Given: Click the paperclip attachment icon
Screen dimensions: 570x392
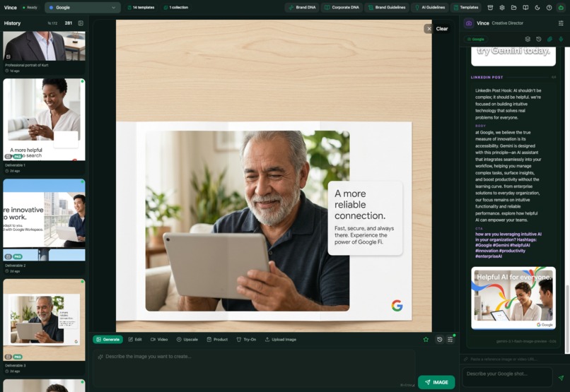Looking at the screenshot, I should [549, 39].
